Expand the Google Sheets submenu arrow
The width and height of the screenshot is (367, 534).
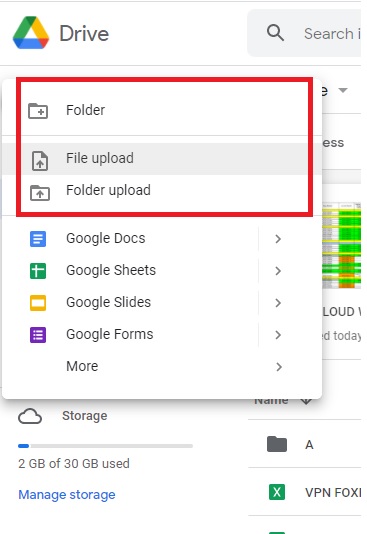point(278,271)
